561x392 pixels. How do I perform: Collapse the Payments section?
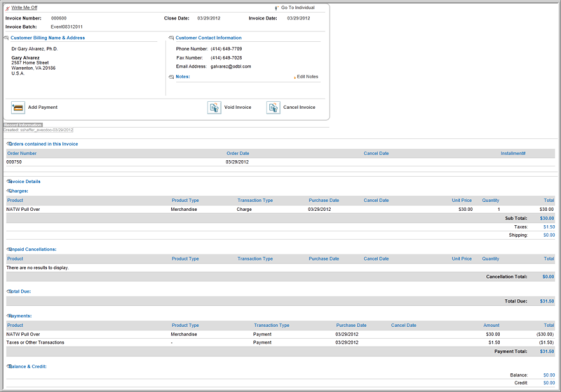coord(9,316)
